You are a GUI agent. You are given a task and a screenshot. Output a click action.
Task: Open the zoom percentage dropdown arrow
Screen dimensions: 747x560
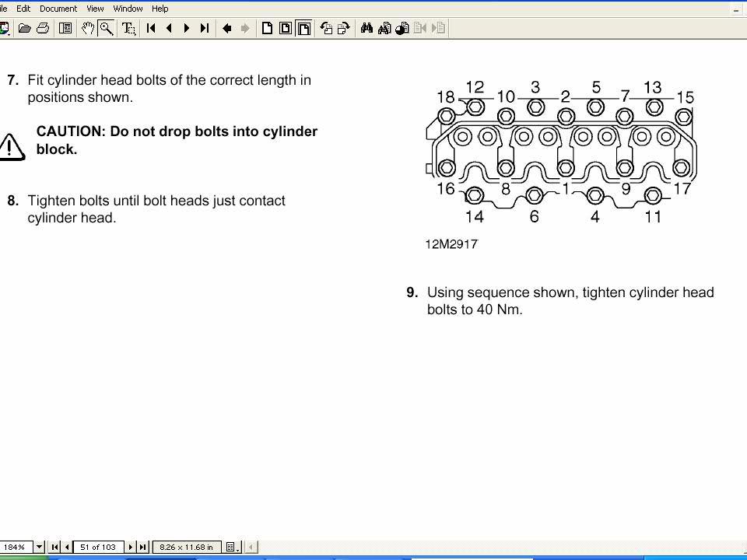(39, 547)
